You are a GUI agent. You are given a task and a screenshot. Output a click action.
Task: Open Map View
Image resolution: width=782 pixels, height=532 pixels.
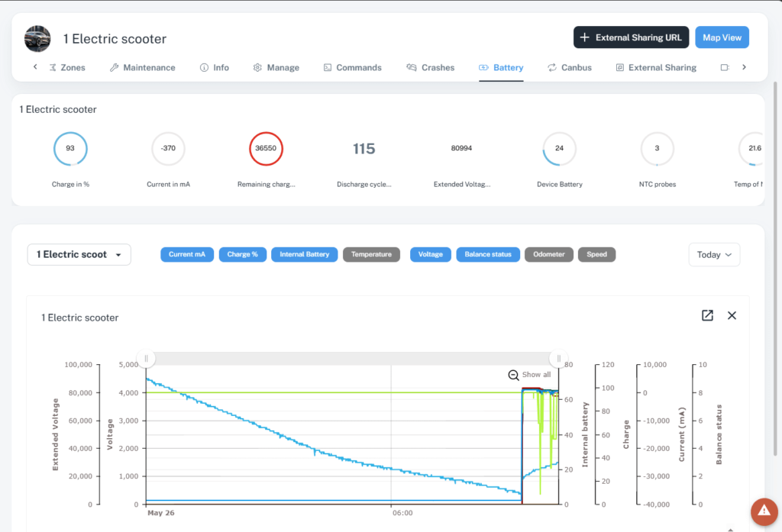coord(722,37)
